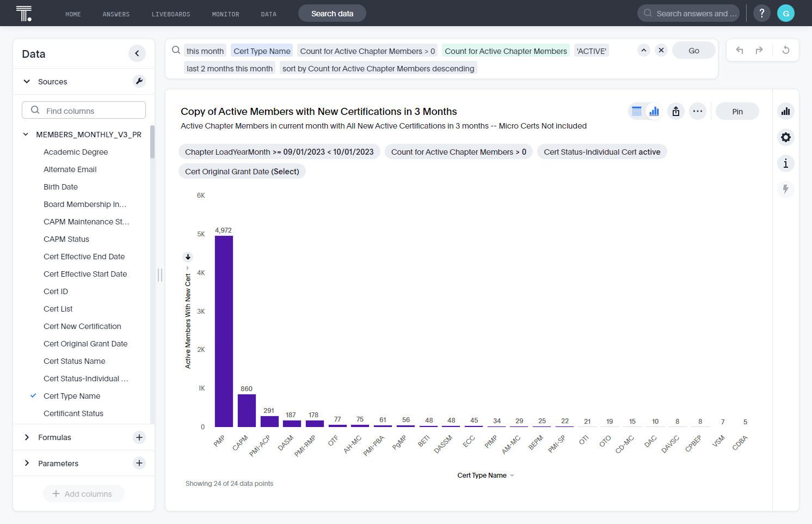
Task: Collapse the Sources section
Action: click(27, 82)
